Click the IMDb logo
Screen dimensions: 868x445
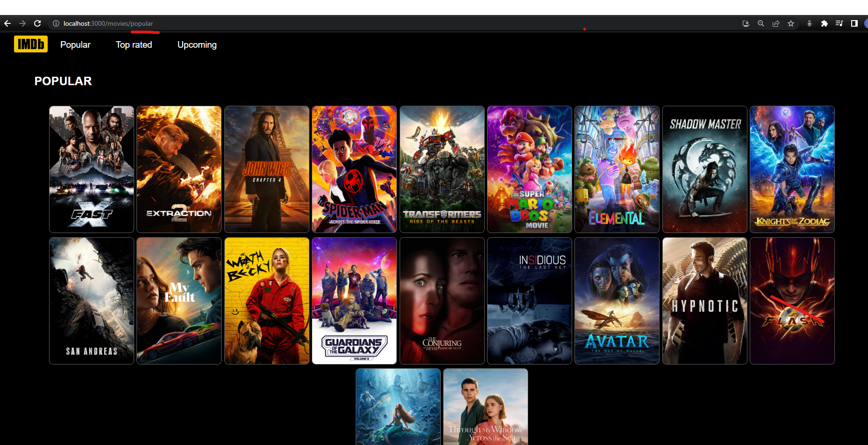tap(31, 44)
